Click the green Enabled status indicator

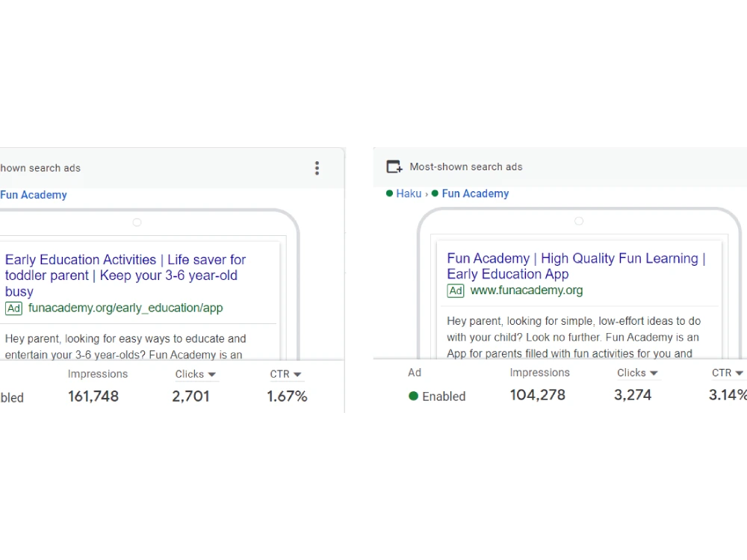(413, 396)
